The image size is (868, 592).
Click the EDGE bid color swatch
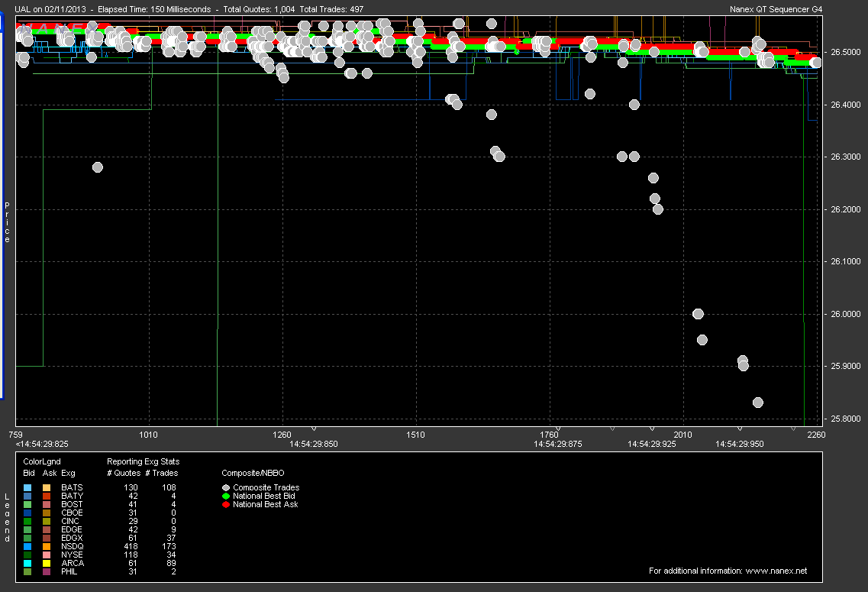[x=27, y=529]
